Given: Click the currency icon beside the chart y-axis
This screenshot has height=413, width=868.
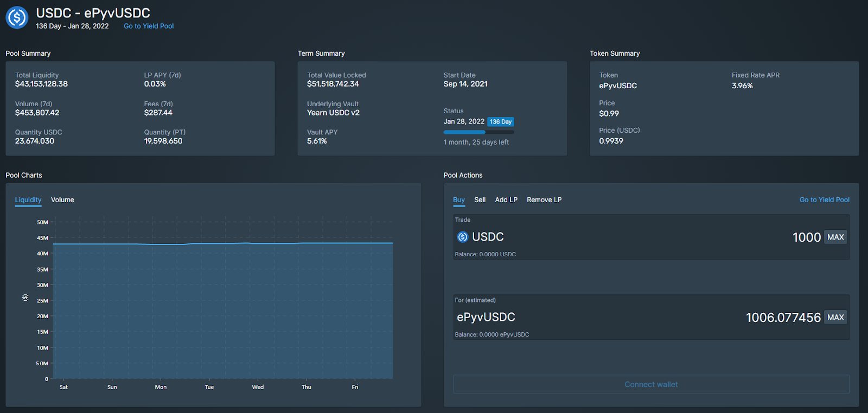Looking at the screenshot, I should [x=25, y=298].
